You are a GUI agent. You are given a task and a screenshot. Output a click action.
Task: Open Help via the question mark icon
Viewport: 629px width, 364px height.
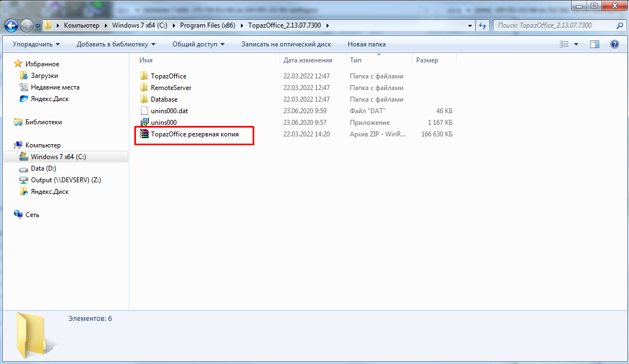pyautogui.click(x=614, y=44)
